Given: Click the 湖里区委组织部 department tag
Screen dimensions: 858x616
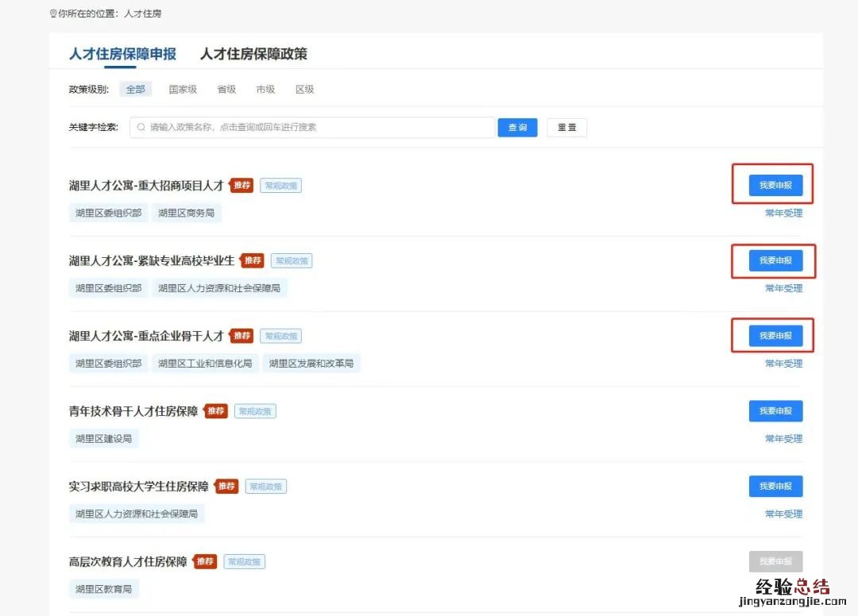Looking at the screenshot, I should pos(108,212).
